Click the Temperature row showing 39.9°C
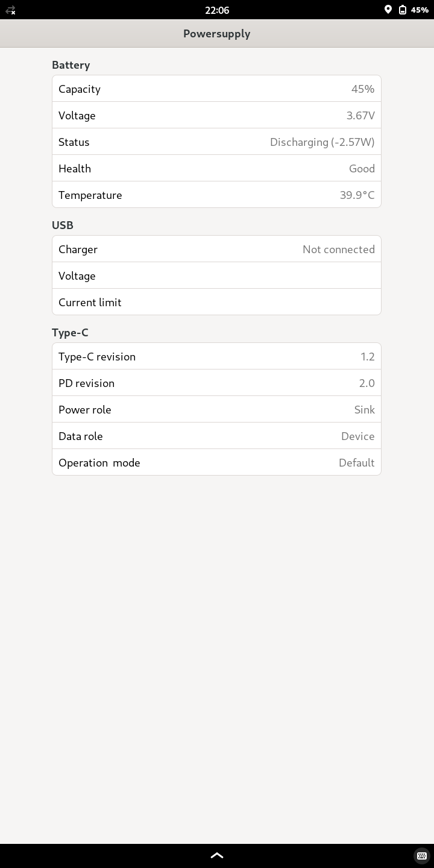 pos(216,195)
